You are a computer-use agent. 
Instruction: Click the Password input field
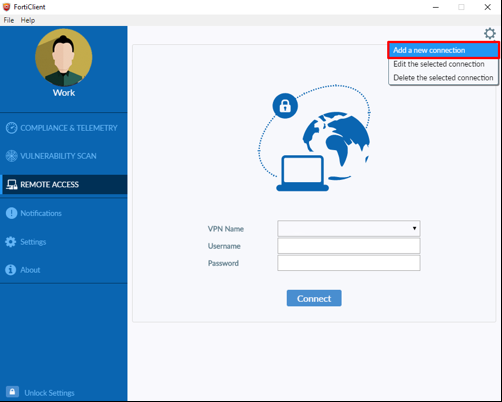pos(349,263)
